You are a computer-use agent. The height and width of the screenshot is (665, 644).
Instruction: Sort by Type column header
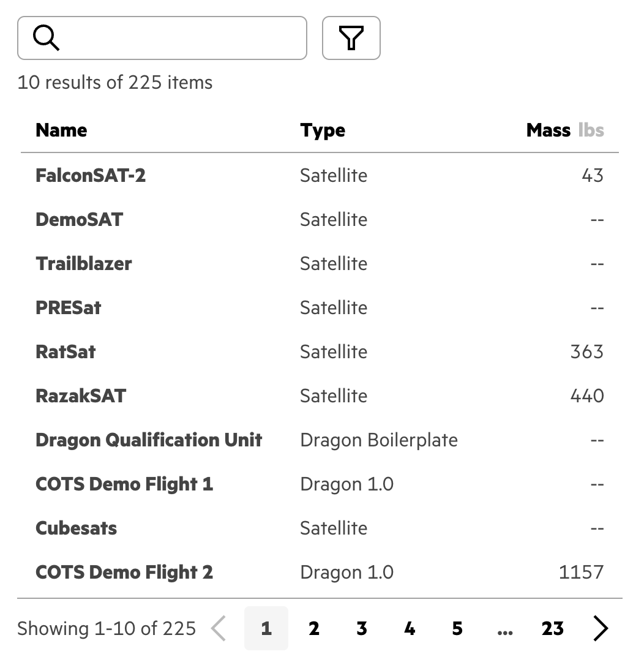323,130
